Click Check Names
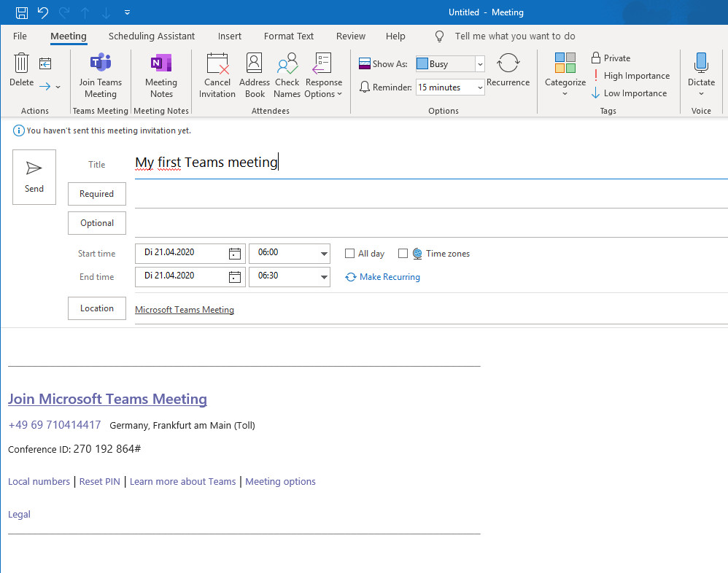 [287, 76]
